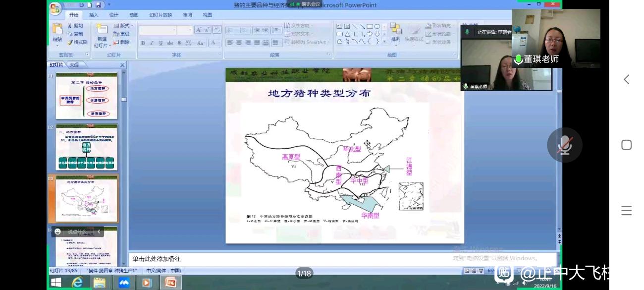Click the 中文(简体，中国) language indicator
Image resolution: width=644 pixels, height=290 pixels.
[163, 271]
